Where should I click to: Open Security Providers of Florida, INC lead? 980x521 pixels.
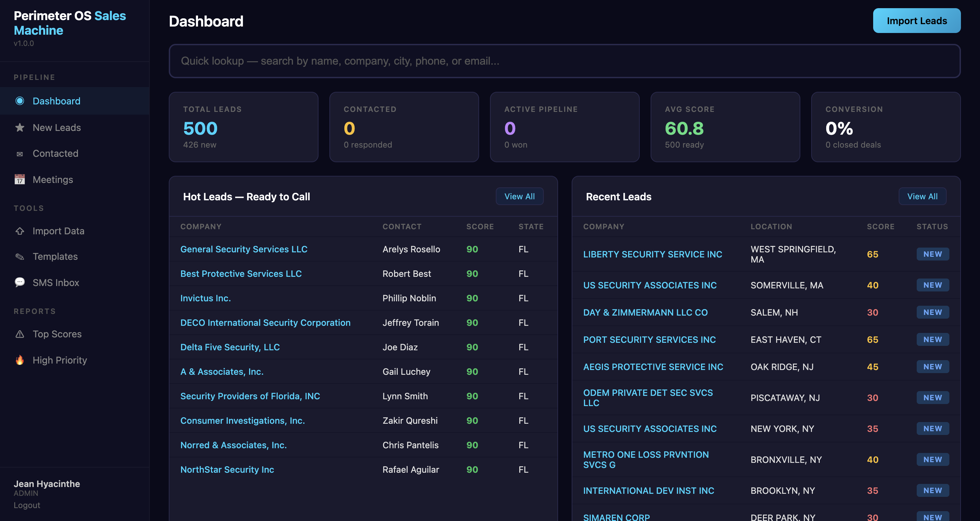click(x=250, y=396)
